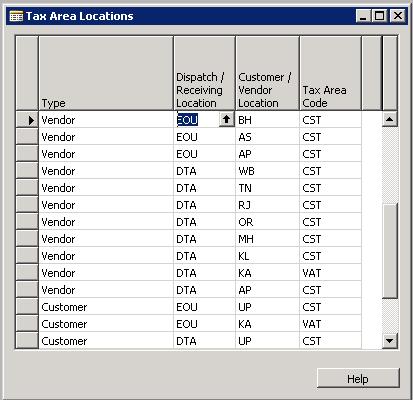Viewport: 413px width, 400px height.
Task: Click the TN location cell
Action: pyautogui.click(x=267, y=188)
